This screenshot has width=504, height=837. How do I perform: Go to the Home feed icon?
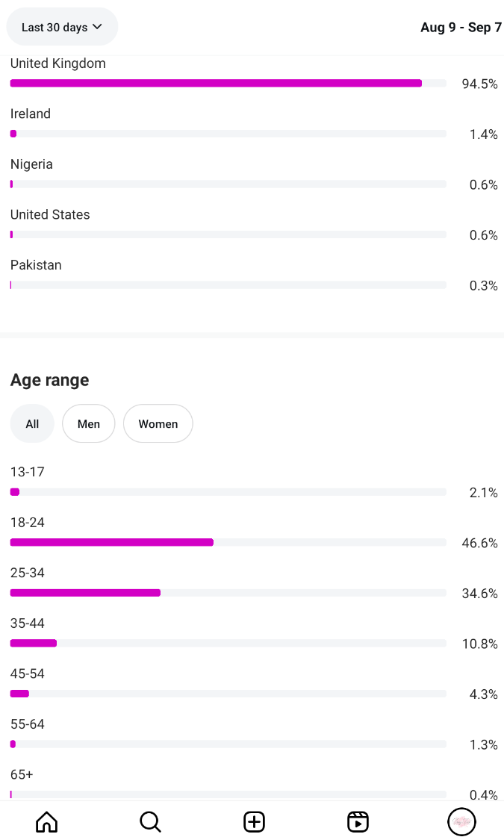(x=46, y=822)
